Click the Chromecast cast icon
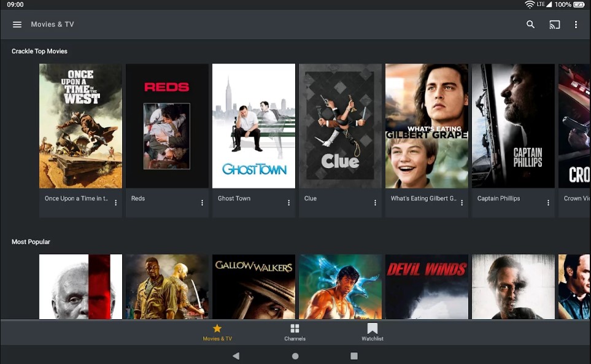 coord(554,25)
